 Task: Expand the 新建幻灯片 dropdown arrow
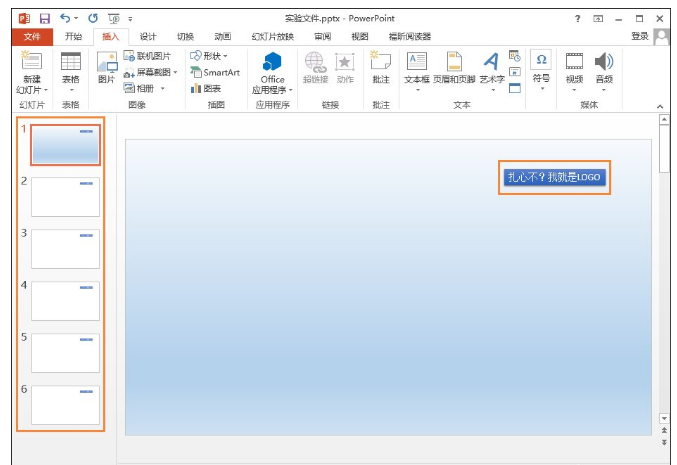46,90
